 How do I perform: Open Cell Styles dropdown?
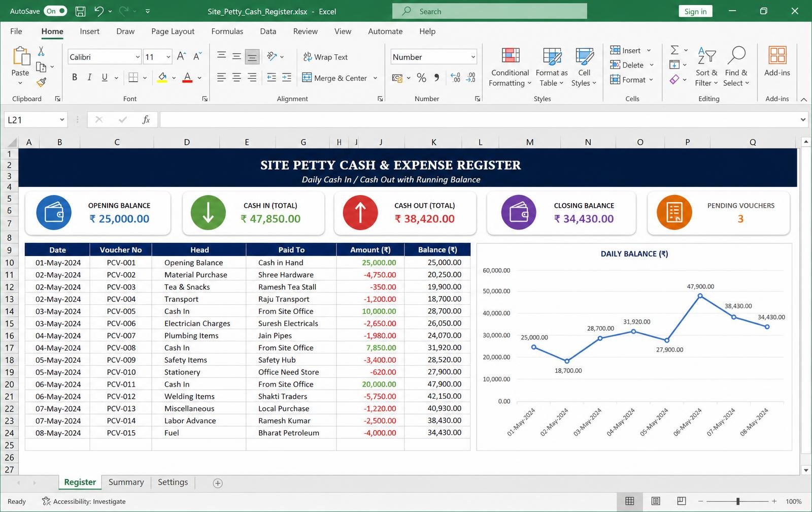coord(584,67)
